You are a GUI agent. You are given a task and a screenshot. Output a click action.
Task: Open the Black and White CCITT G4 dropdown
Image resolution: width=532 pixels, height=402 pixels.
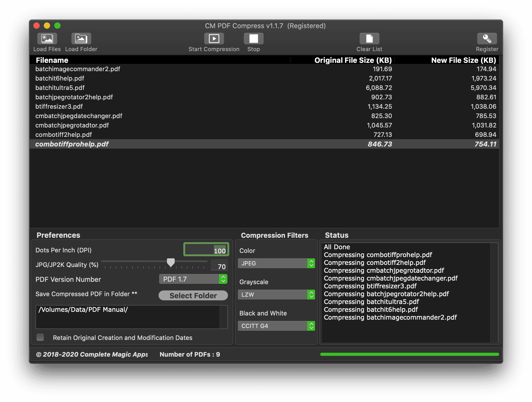276,326
